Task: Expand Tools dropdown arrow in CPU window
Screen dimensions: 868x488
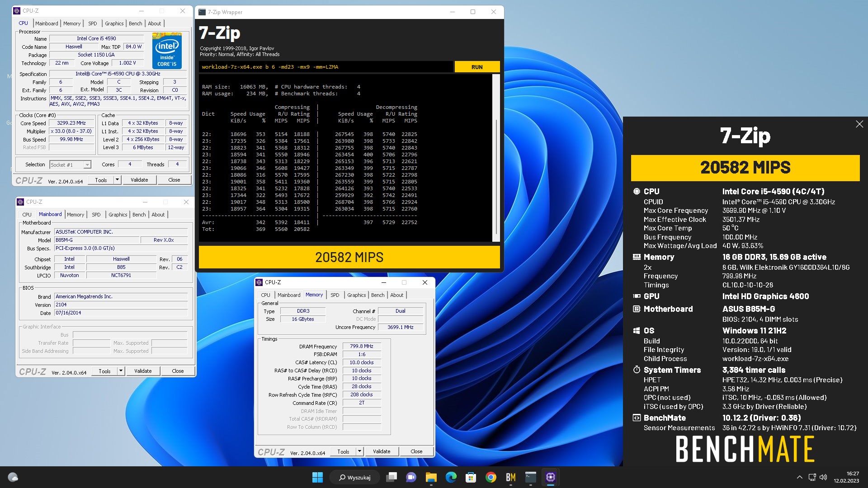Action: coord(117,180)
